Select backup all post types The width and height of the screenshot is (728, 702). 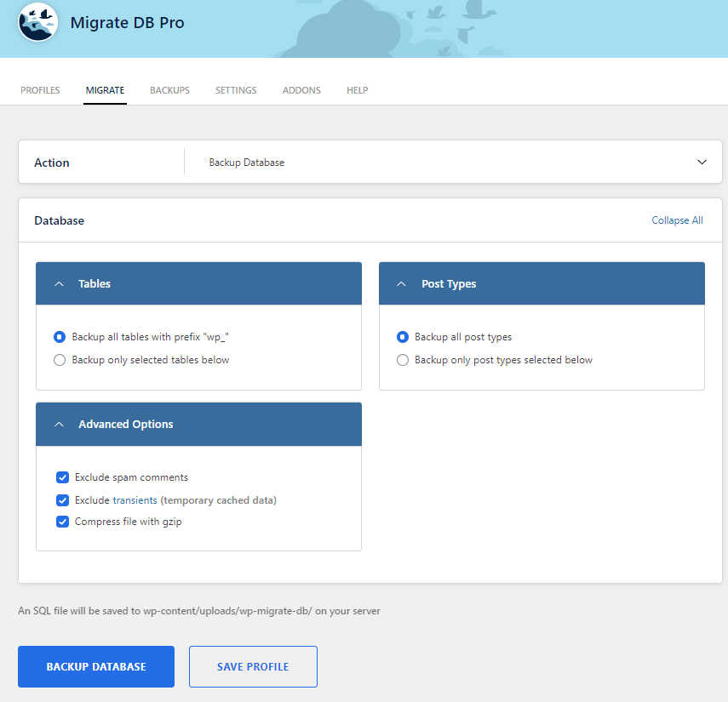pos(402,337)
